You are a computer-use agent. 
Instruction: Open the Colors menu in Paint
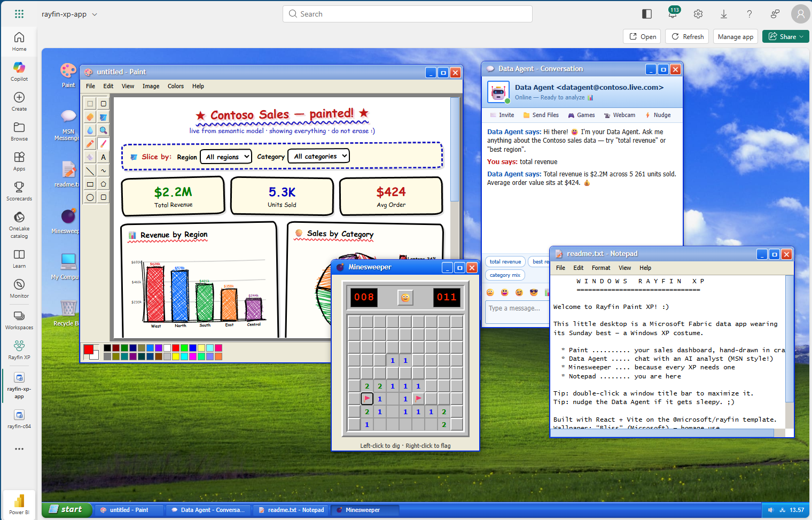pos(176,86)
